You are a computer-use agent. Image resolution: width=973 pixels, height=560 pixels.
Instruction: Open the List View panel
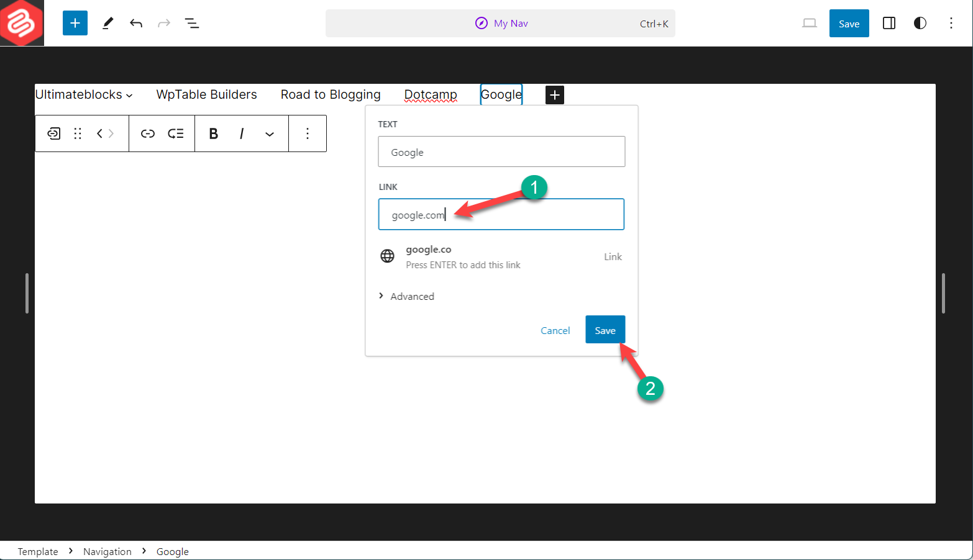point(192,23)
